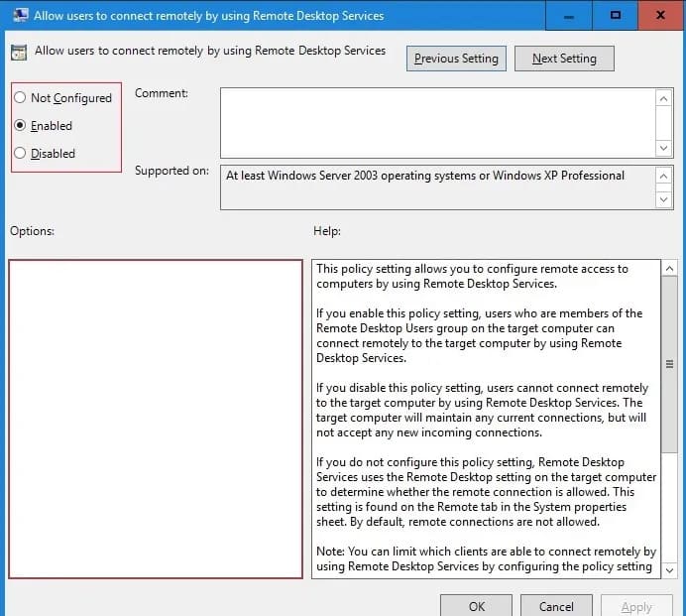Maximize the policy dialog window
The image size is (686, 616).
pos(616,16)
